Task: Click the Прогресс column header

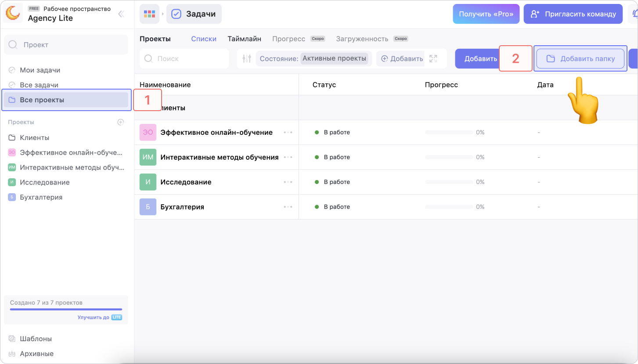Action: coord(441,85)
